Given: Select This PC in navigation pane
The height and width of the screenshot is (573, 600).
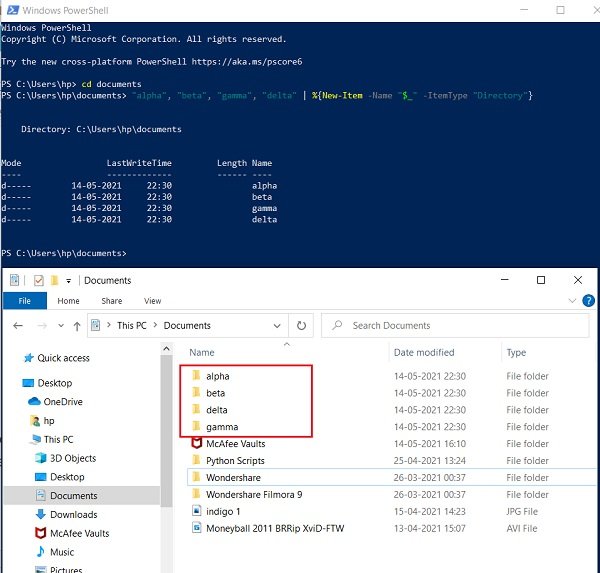Looking at the screenshot, I should click(x=58, y=439).
